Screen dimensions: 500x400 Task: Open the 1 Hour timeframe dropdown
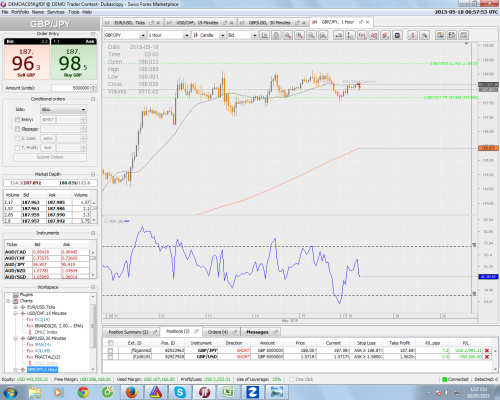pyautogui.click(x=169, y=35)
